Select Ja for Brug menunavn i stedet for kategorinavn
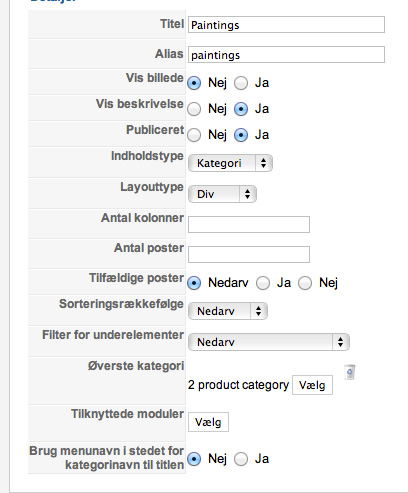 click(x=241, y=459)
